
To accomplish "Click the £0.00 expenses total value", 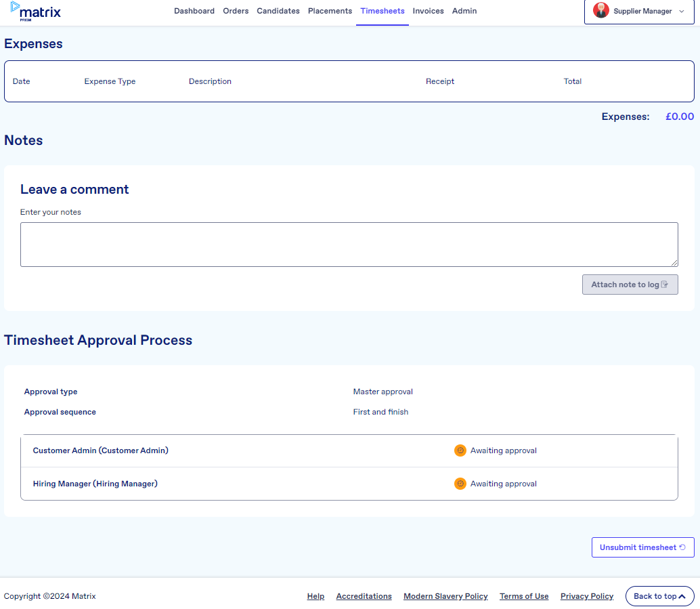I will tap(680, 117).
